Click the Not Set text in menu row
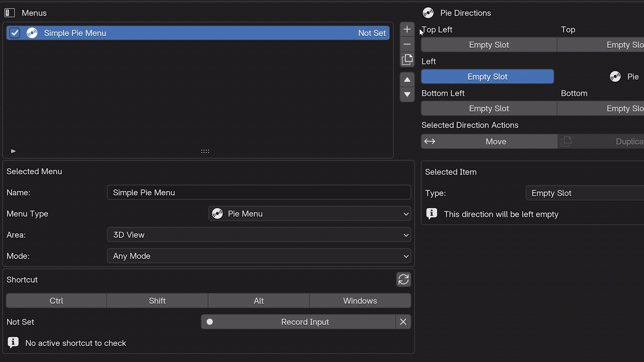This screenshot has width=644, height=362. pyautogui.click(x=372, y=33)
